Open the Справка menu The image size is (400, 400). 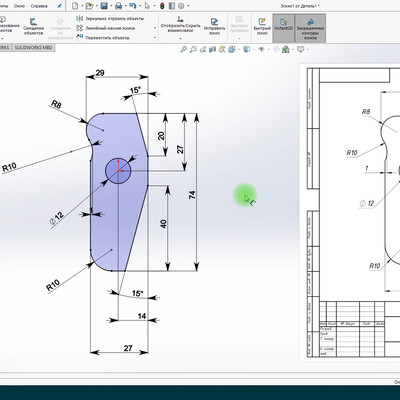[x=39, y=6]
